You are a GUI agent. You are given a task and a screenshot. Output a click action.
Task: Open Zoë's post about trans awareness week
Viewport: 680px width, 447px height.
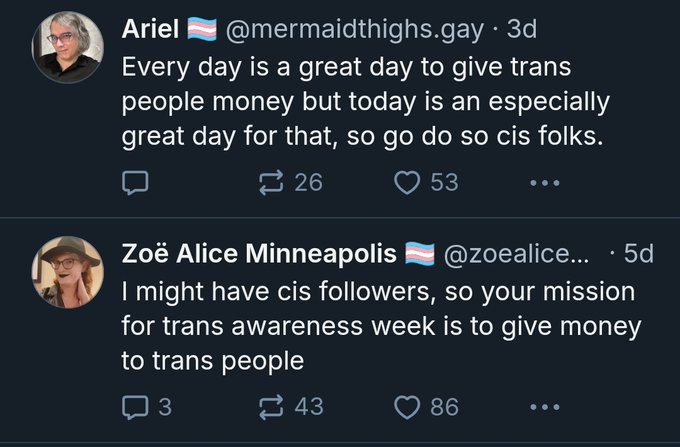pos(380,325)
